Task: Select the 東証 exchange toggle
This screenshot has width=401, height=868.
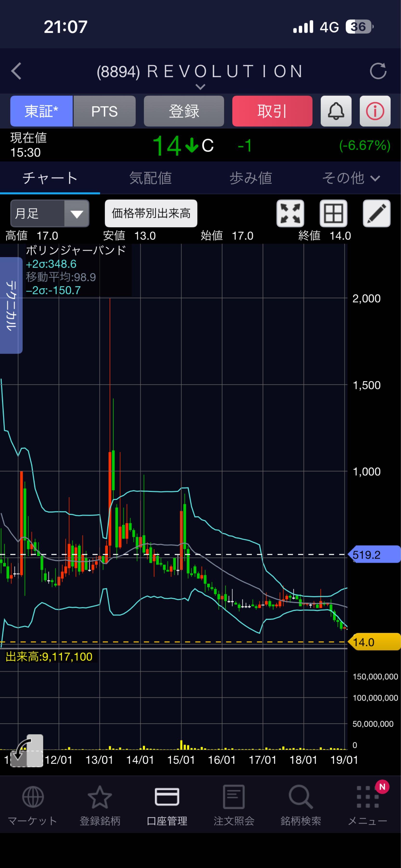Action: pyautogui.click(x=41, y=111)
